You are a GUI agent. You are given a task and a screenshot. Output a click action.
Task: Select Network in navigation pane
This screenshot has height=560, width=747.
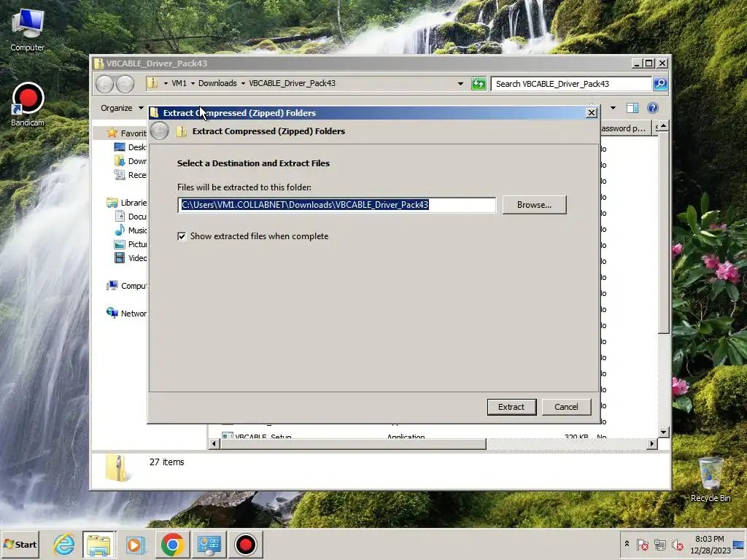[x=127, y=314]
